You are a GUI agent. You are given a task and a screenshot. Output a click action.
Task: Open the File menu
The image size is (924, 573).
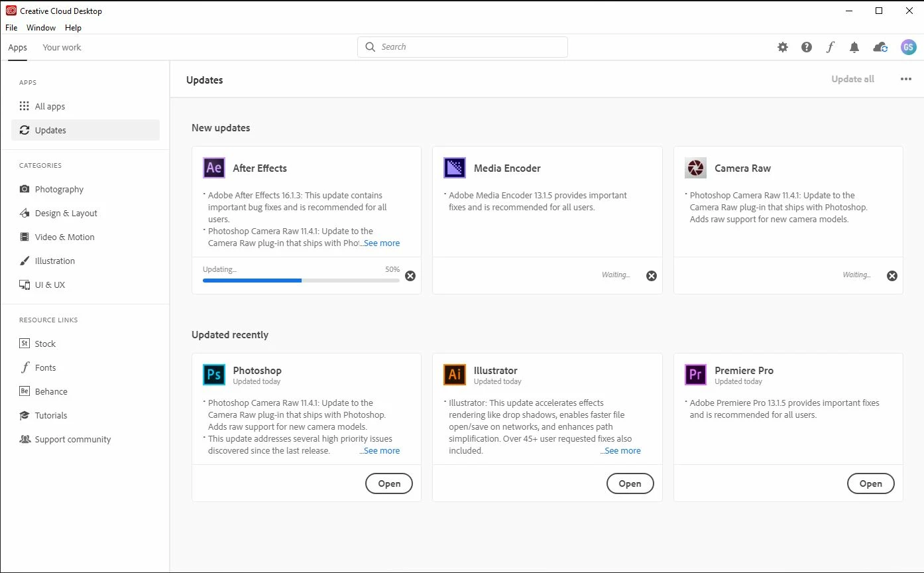(x=11, y=28)
